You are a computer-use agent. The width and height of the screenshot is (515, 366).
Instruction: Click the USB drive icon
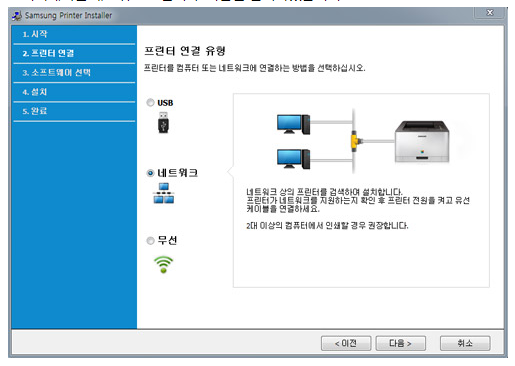click(163, 122)
